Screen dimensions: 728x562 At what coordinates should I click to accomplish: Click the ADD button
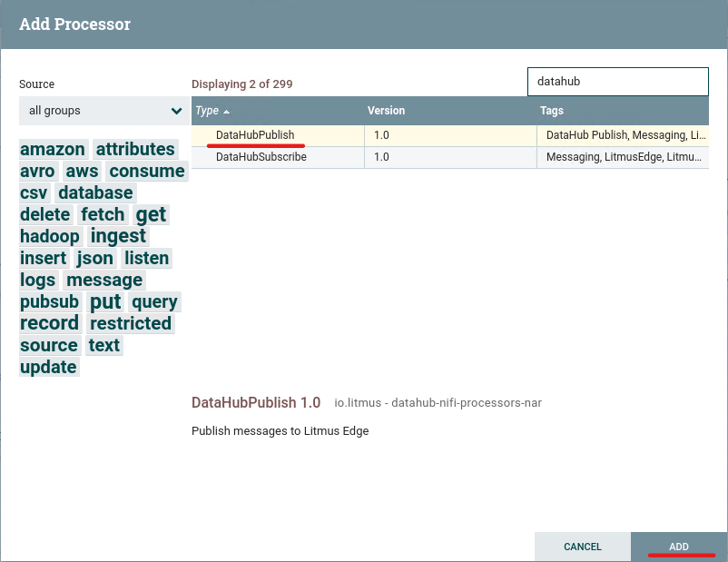pos(679,547)
